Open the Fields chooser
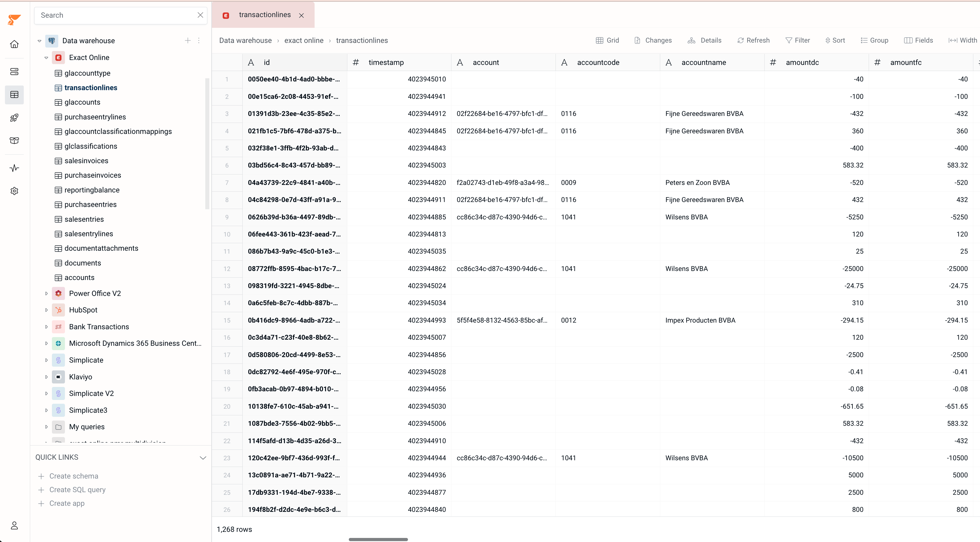 [x=918, y=40]
